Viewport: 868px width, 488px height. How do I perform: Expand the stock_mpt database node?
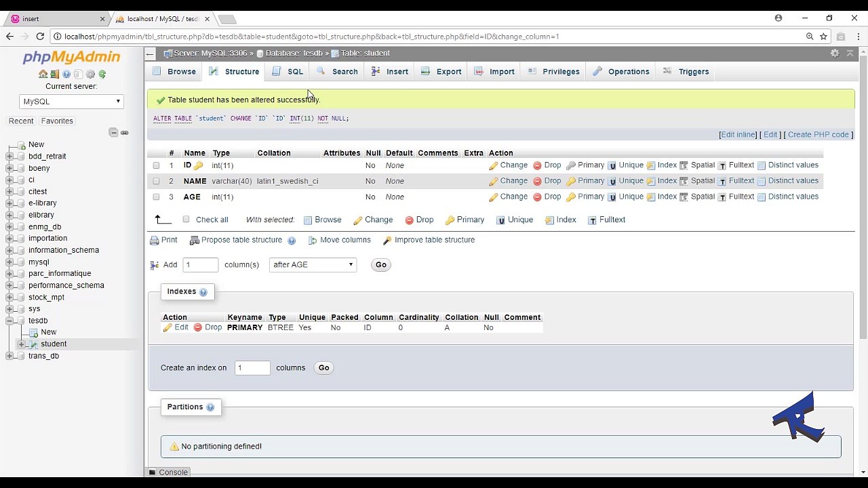tap(9, 297)
